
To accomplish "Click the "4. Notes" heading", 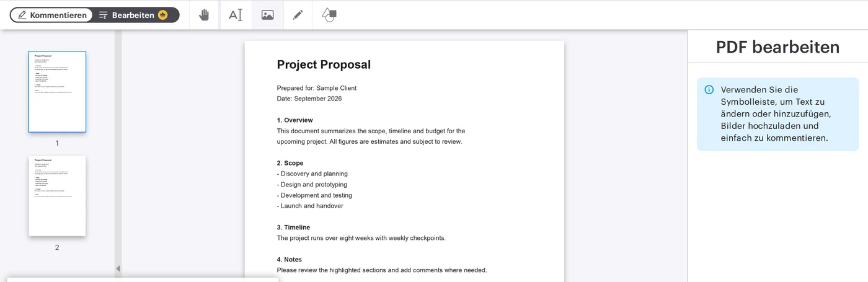I will pos(290,260).
